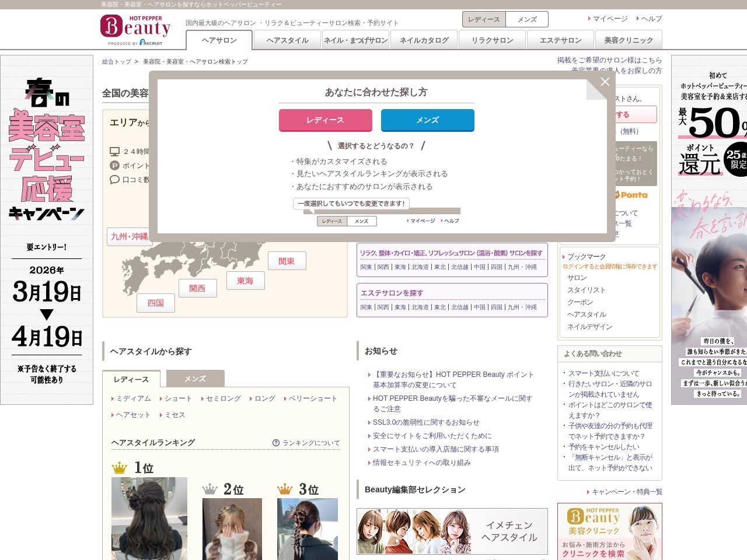
Task: Switch the header gender toggle to メンズ
Action: pos(526,19)
